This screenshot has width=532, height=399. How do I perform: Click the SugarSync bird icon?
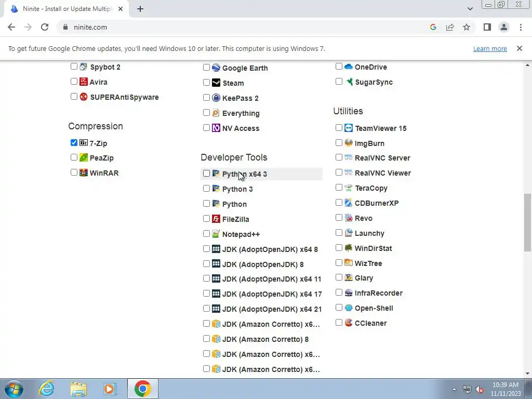click(x=349, y=82)
